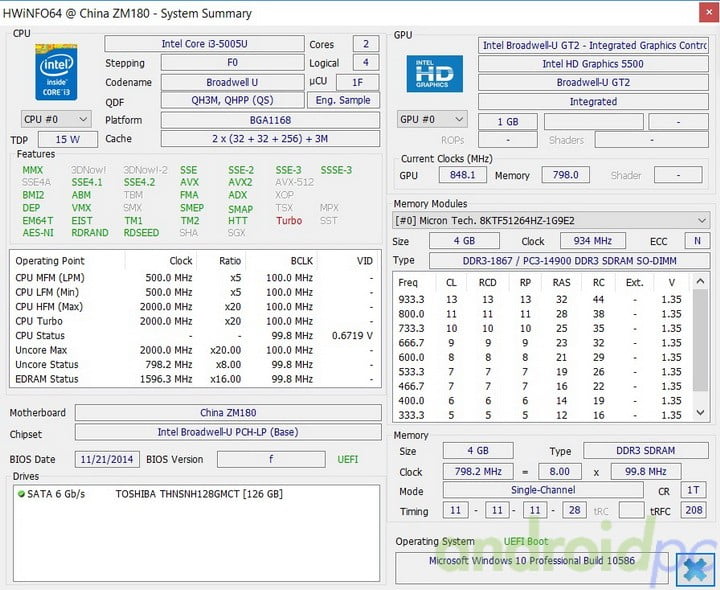Screen dimensions: 720x590
Task: Click the GPU memory 1 GB field
Action: tap(508, 122)
